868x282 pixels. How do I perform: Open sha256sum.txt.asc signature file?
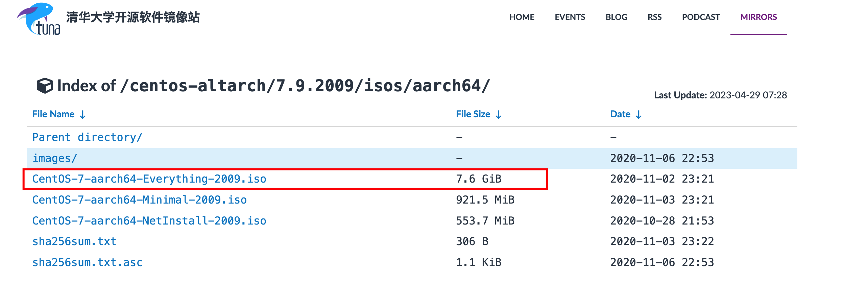tap(87, 262)
